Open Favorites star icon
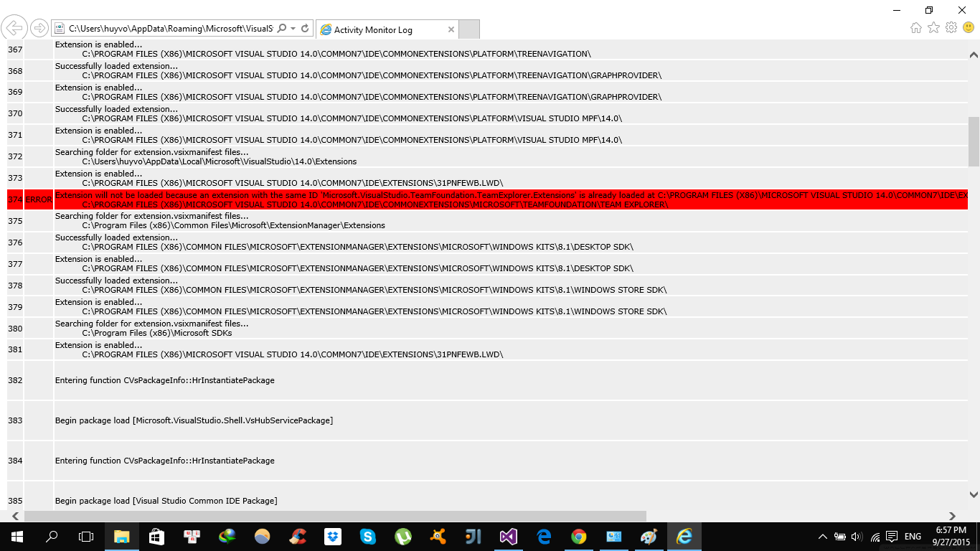980x551 pixels. pos(933,28)
